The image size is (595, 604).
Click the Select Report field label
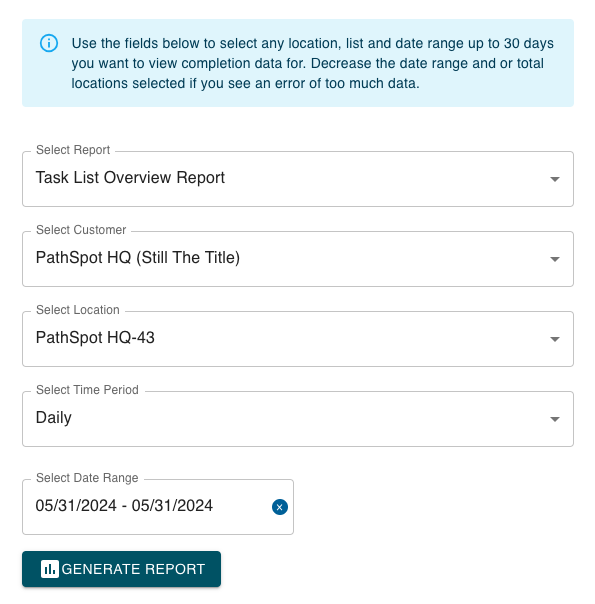click(x=73, y=150)
